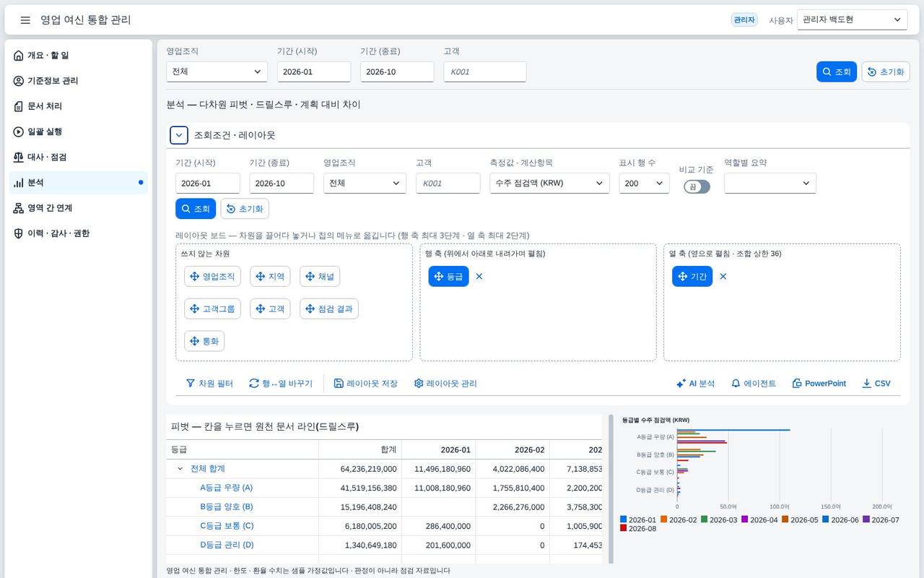
Task: Click the top-right 조회 search button
Action: pos(837,72)
